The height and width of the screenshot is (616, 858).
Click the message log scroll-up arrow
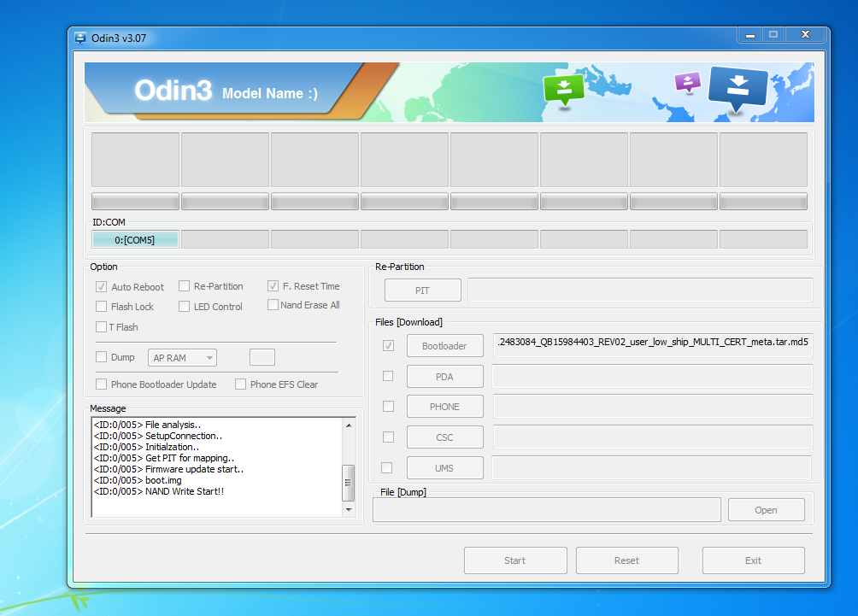349,425
